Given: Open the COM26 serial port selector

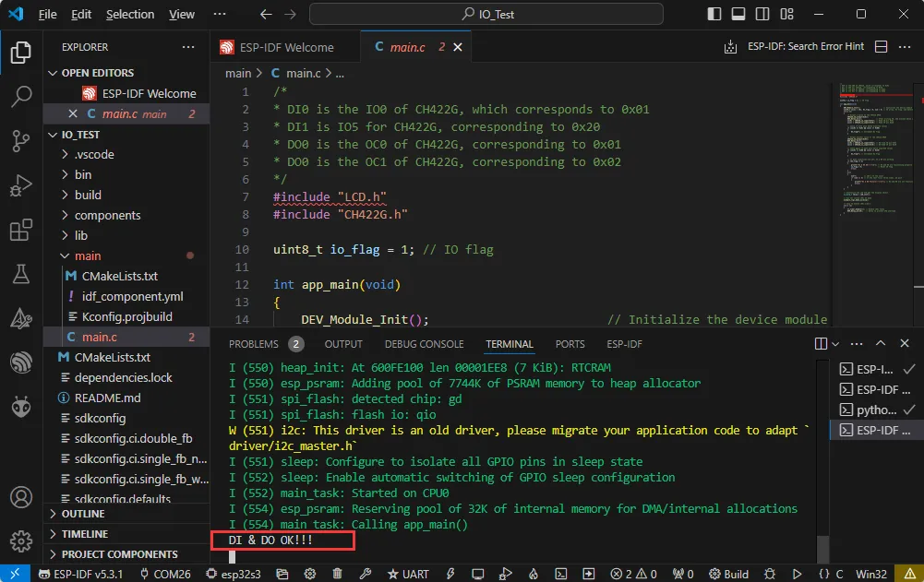Looking at the screenshot, I should coord(168,573).
